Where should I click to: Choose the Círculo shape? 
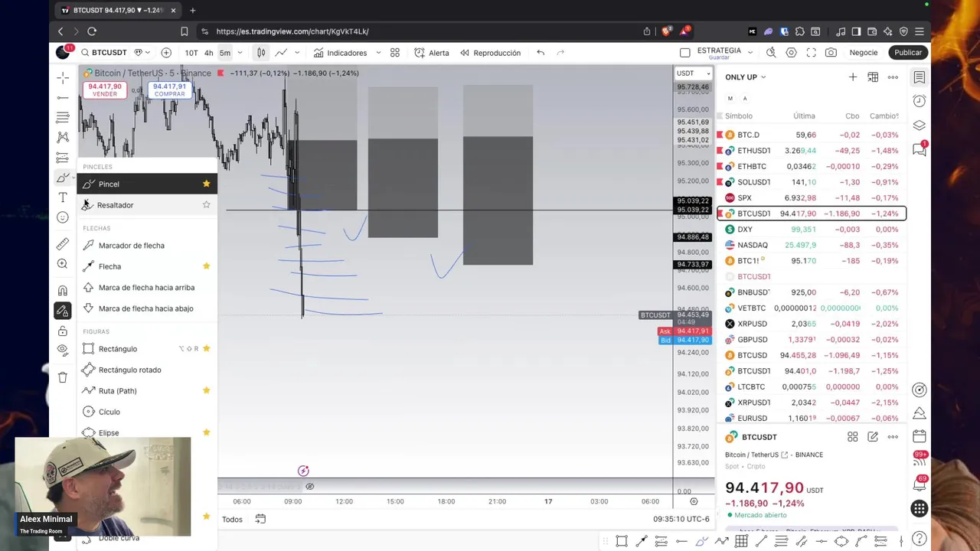pyautogui.click(x=146, y=412)
